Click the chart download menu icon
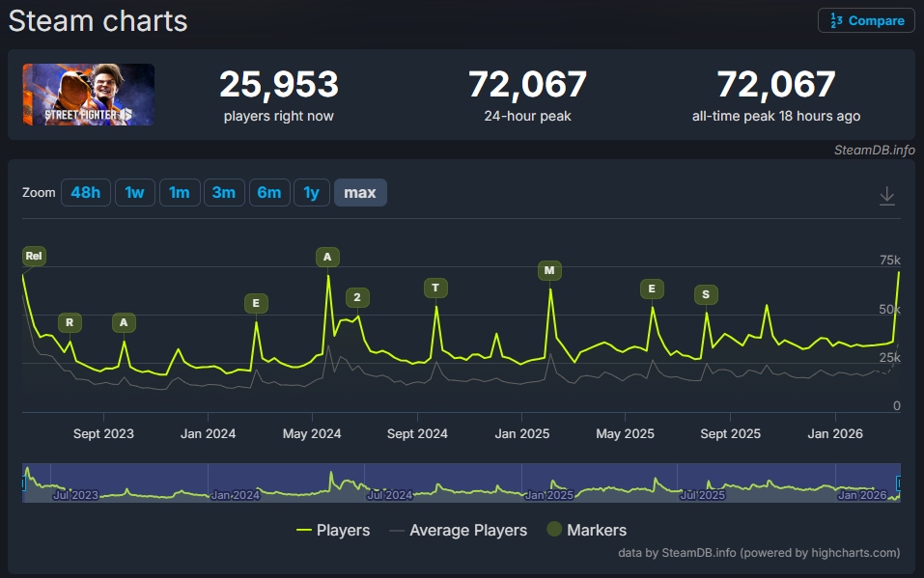924x578 pixels. click(887, 196)
